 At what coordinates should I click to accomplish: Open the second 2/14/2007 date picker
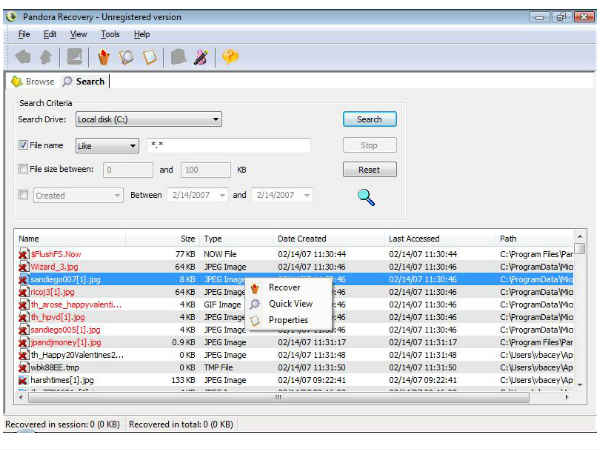282,195
